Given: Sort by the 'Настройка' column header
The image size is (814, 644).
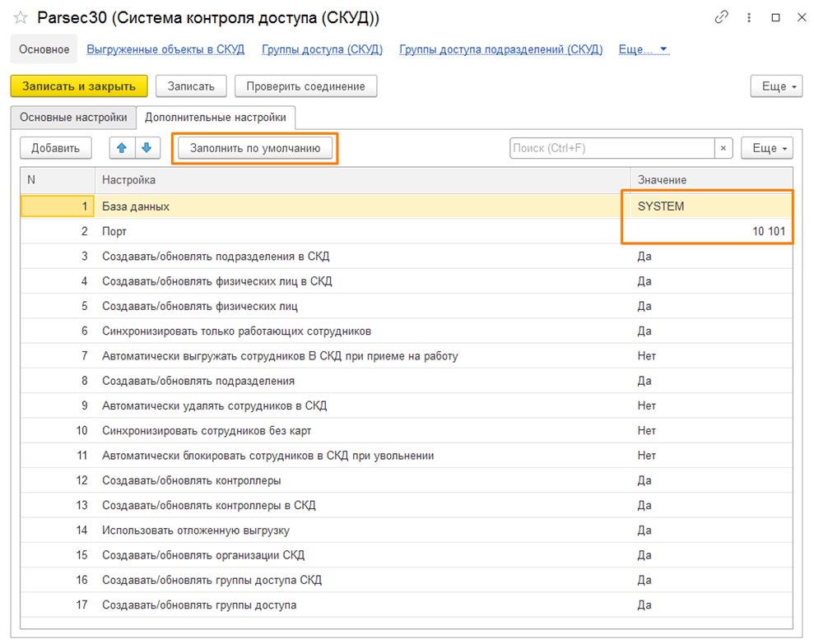Looking at the screenshot, I should point(362,179).
